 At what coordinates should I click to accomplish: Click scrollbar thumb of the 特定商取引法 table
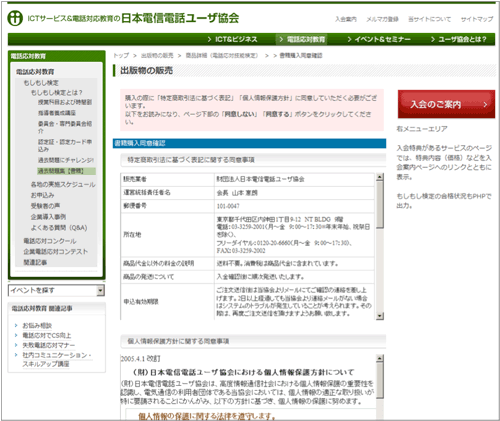click(x=380, y=205)
